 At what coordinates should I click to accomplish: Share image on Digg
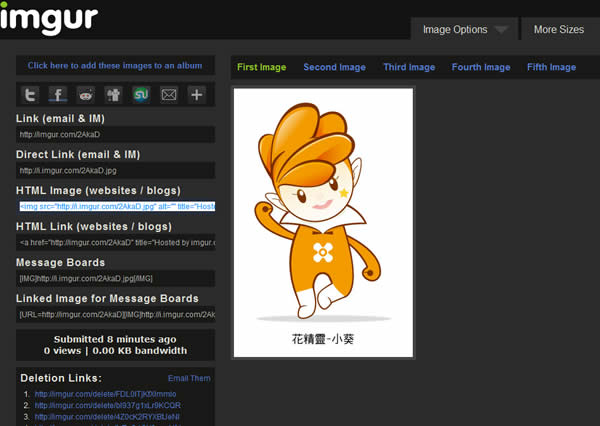[114, 95]
